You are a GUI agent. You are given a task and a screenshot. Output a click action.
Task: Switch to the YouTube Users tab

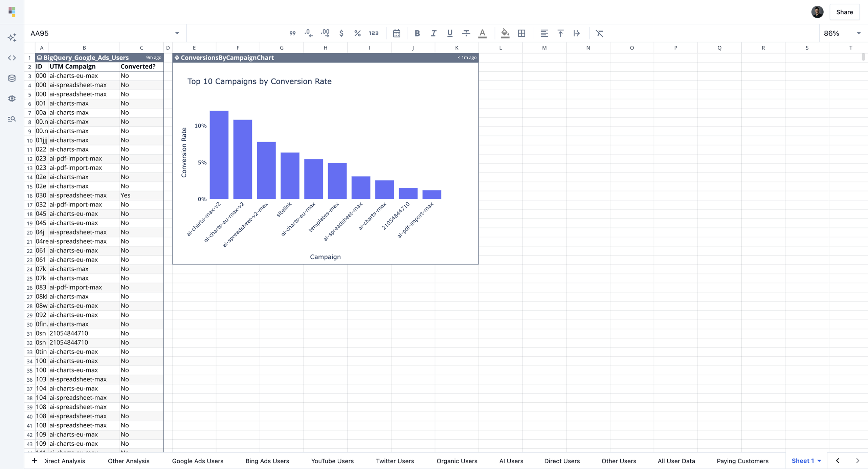(332, 461)
